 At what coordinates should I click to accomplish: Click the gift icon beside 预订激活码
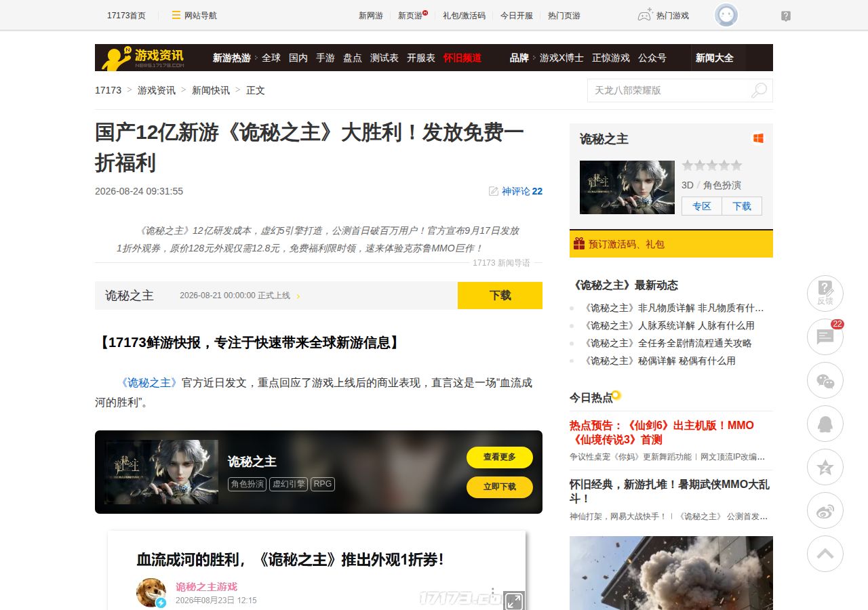579,243
